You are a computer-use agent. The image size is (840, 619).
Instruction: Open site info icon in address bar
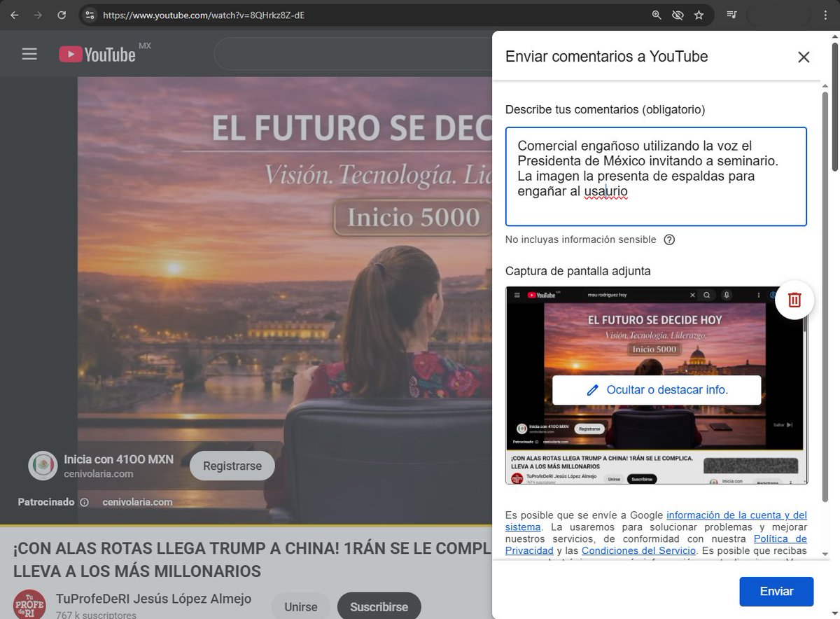88,15
